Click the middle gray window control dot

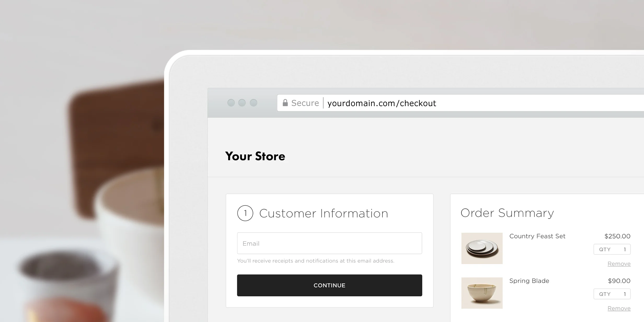242,103
